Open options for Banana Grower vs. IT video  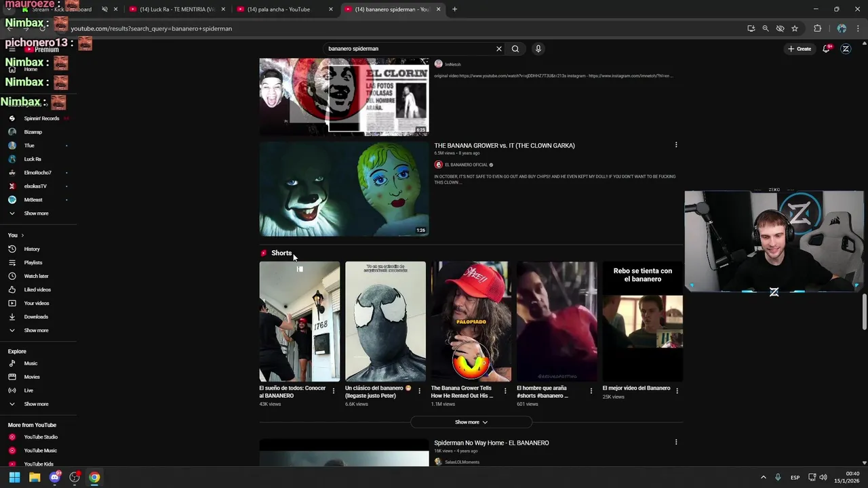pyautogui.click(x=676, y=145)
